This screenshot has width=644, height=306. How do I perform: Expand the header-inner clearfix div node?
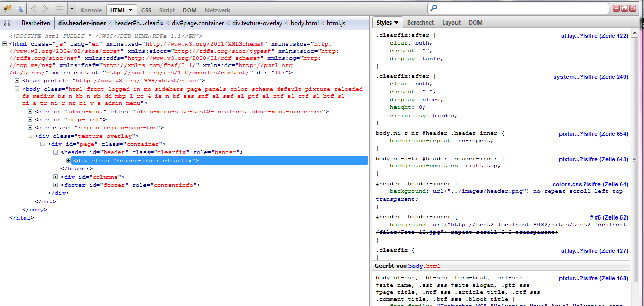[69, 161]
